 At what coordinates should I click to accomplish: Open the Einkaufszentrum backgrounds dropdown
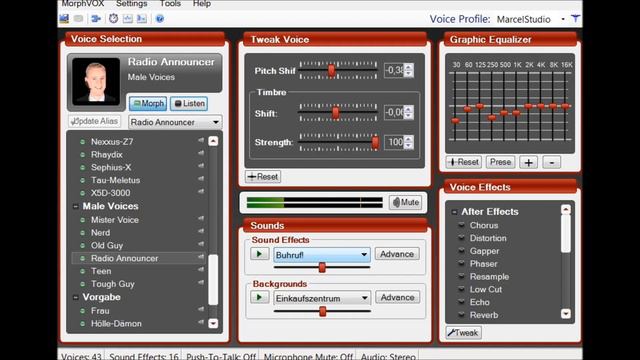pyautogui.click(x=322, y=298)
